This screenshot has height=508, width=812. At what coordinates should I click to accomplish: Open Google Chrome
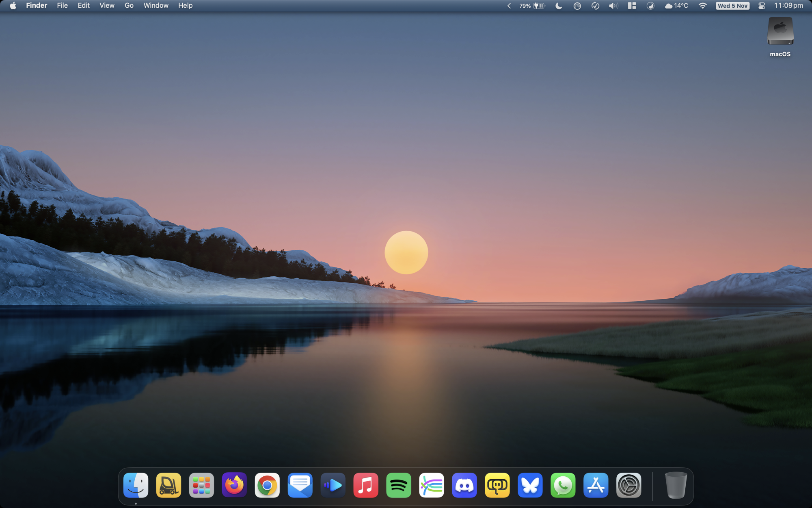[267, 485]
